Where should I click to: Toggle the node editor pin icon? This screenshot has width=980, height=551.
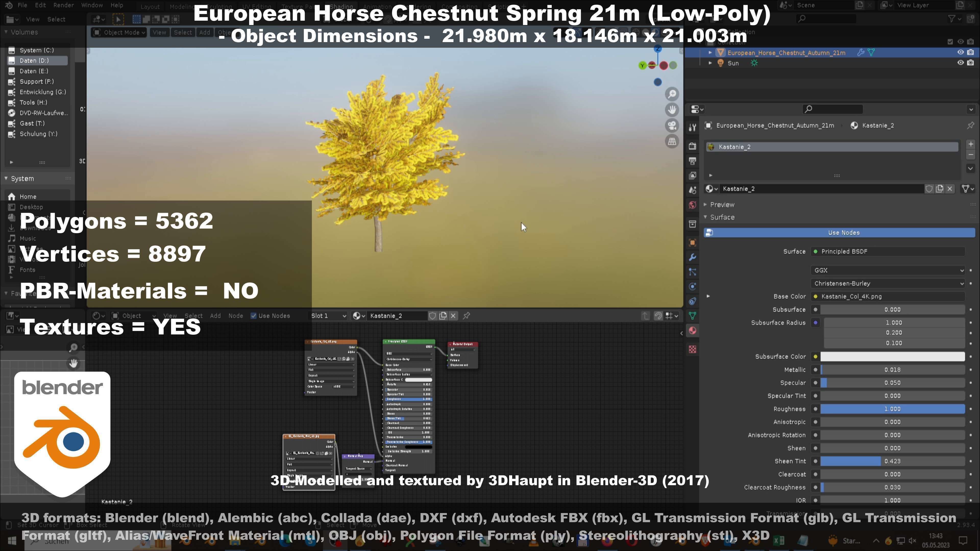coord(467,316)
